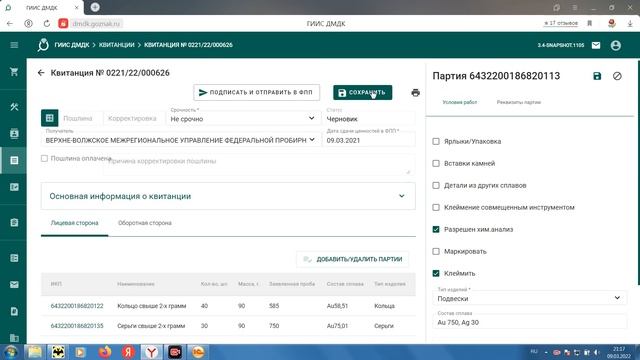Open the Тип изделий dropdown
The width and height of the screenshot is (640, 360).
tap(529, 298)
